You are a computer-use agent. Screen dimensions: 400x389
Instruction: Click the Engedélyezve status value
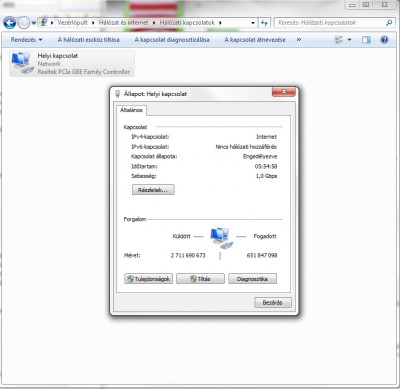click(x=260, y=156)
